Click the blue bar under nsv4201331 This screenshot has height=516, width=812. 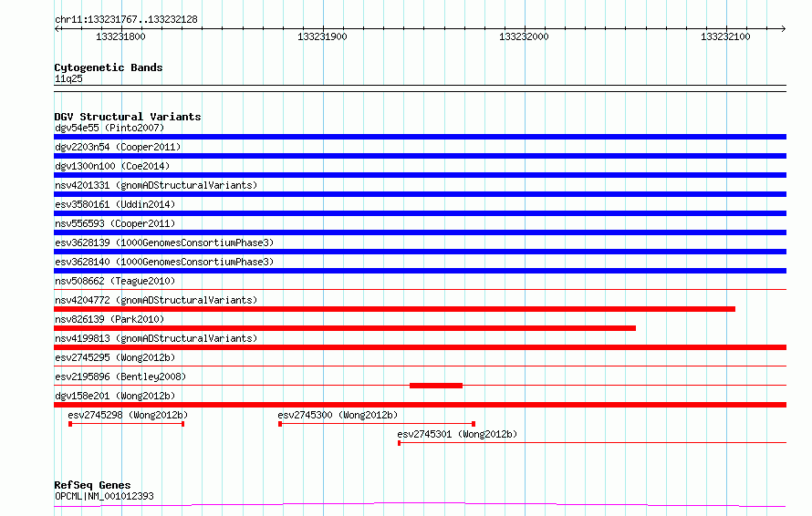coord(420,194)
